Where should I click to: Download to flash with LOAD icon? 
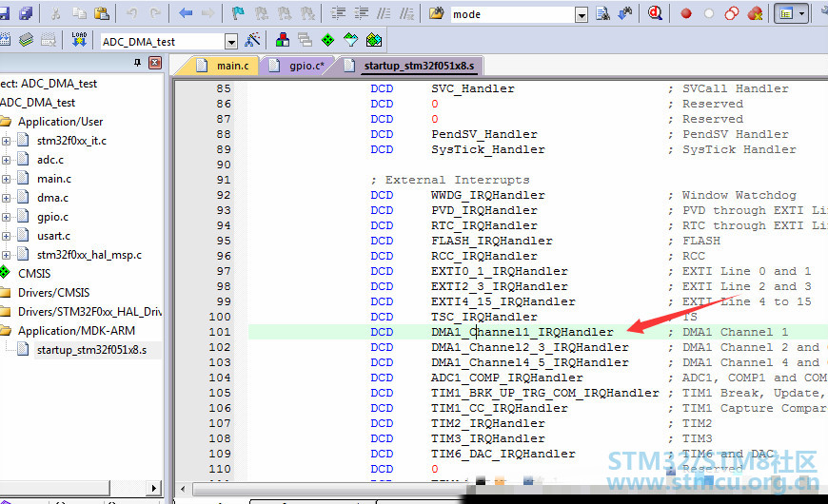pos(78,40)
